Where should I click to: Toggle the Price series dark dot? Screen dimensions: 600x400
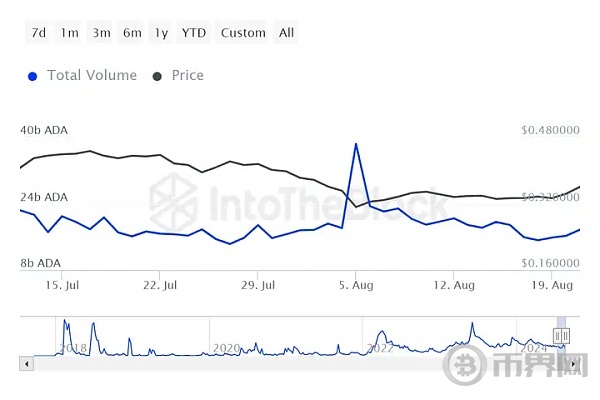click(157, 76)
